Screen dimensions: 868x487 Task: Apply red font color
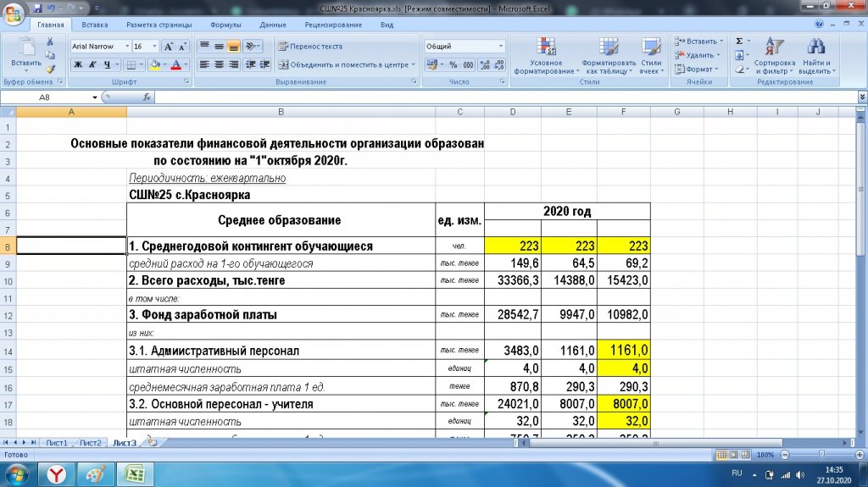(x=176, y=64)
